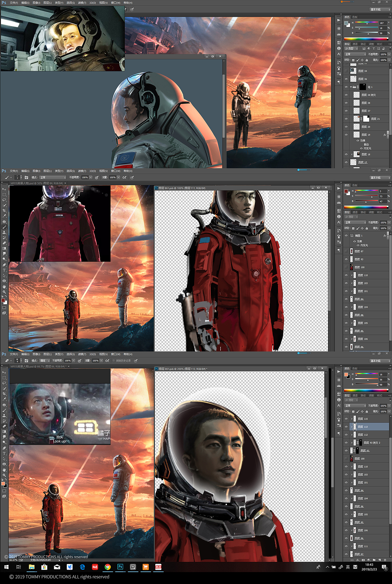Select the Type tool in the middle Photoshop window
This screenshot has width=392, height=584.
point(4,270)
